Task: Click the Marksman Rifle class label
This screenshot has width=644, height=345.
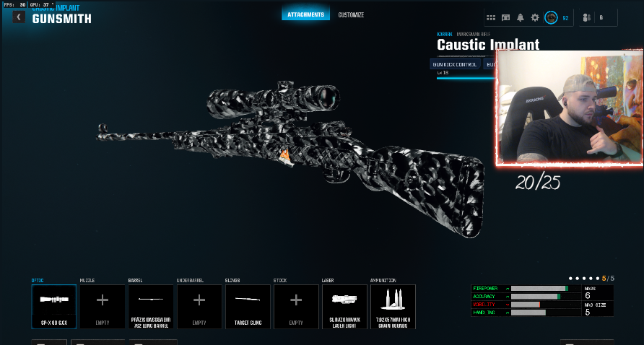Action: pos(474,34)
